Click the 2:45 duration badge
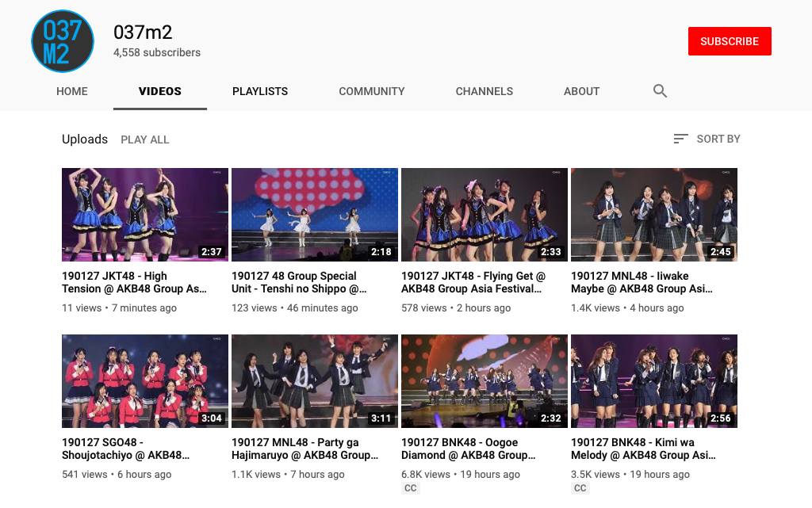Viewport: 812px width, 508px height. (x=721, y=252)
